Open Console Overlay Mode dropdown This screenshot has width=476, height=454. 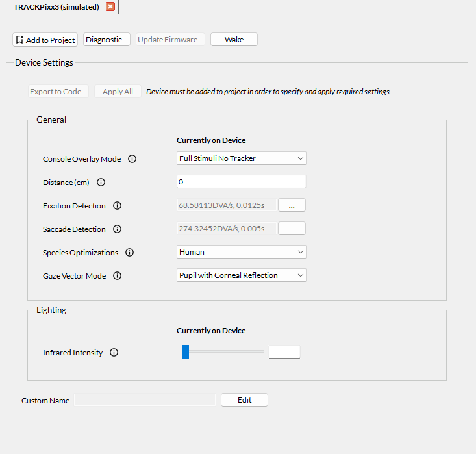click(x=241, y=158)
